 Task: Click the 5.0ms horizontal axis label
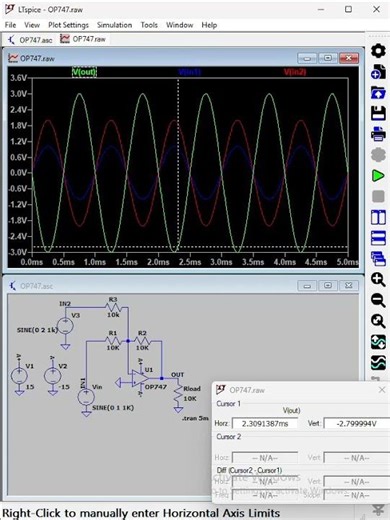(x=348, y=262)
